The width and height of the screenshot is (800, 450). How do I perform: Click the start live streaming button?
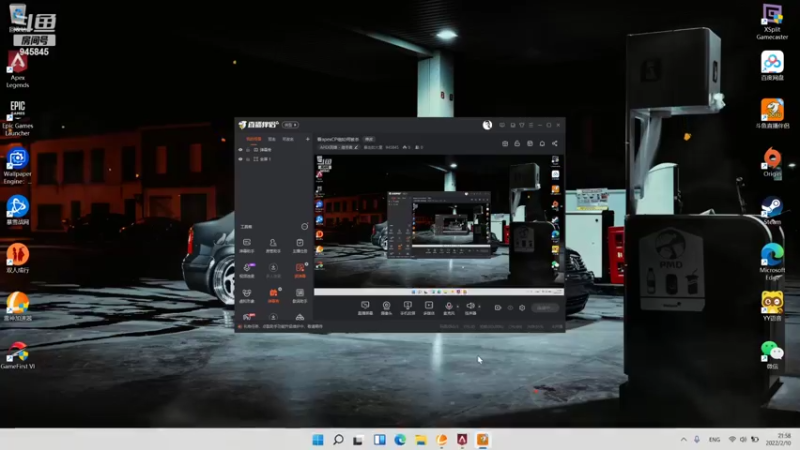pos(545,308)
